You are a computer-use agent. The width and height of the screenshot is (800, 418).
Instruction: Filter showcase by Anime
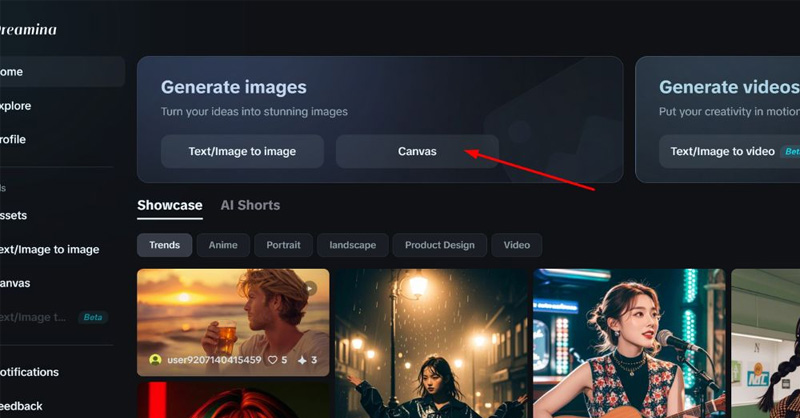[223, 245]
